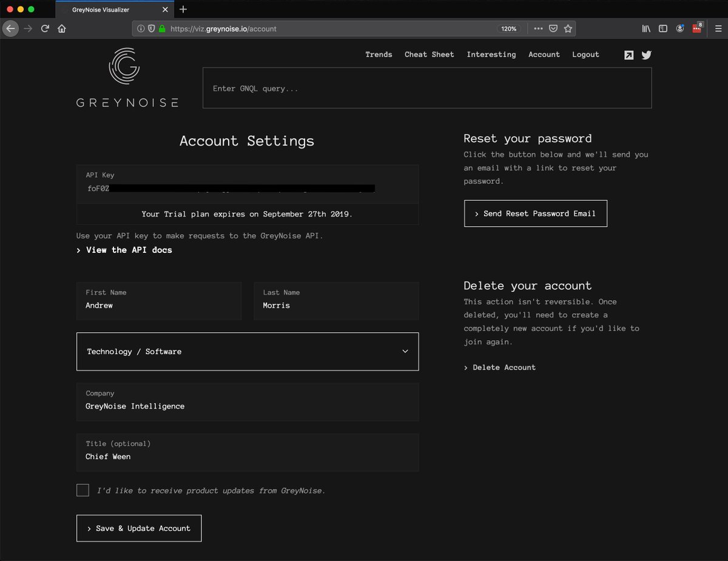Click Save & Update Account button

pos(139,528)
